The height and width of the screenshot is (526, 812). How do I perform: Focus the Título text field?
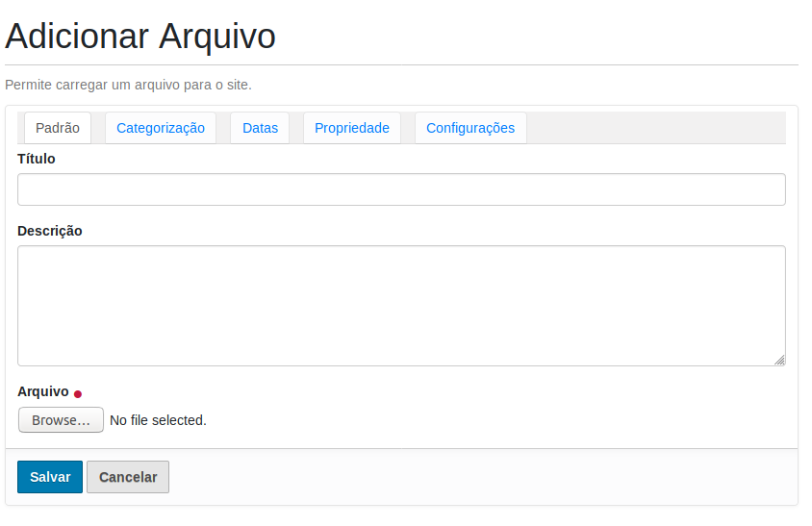click(401, 189)
